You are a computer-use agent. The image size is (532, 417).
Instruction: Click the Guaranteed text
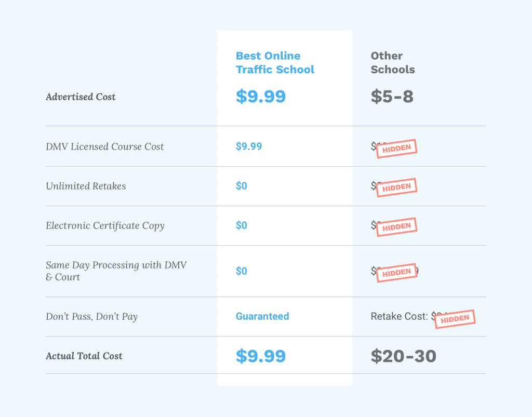[262, 316]
